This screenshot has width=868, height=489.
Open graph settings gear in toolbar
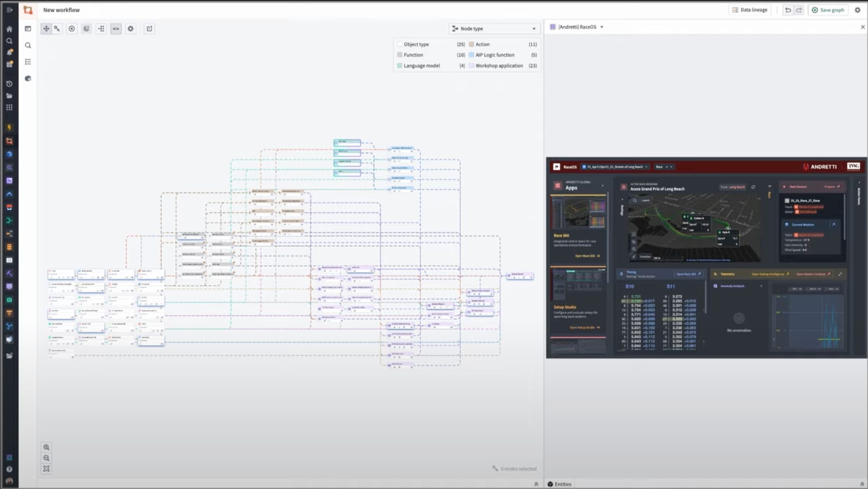click(130, 29)
